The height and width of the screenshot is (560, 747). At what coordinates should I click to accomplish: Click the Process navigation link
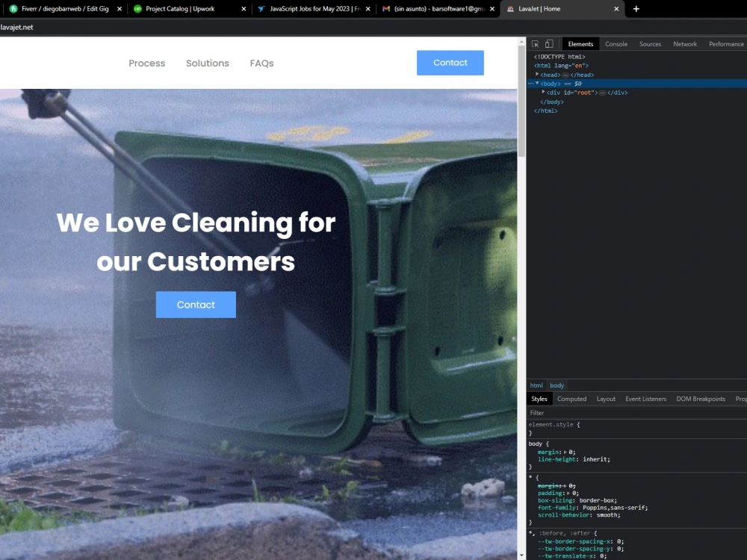[x=146, y=63]
